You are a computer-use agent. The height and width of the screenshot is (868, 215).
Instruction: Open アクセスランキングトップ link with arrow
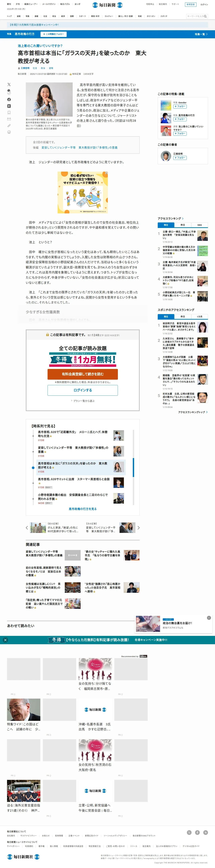[x=193, y=412]
